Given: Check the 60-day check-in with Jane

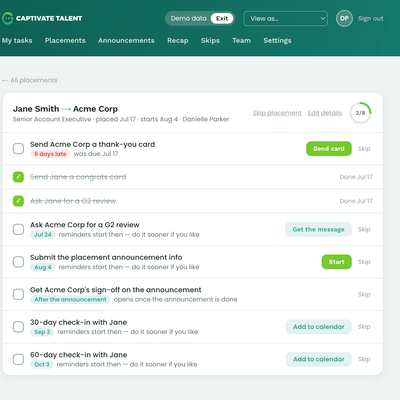Looking at the screenshot, I should (18, 359).
